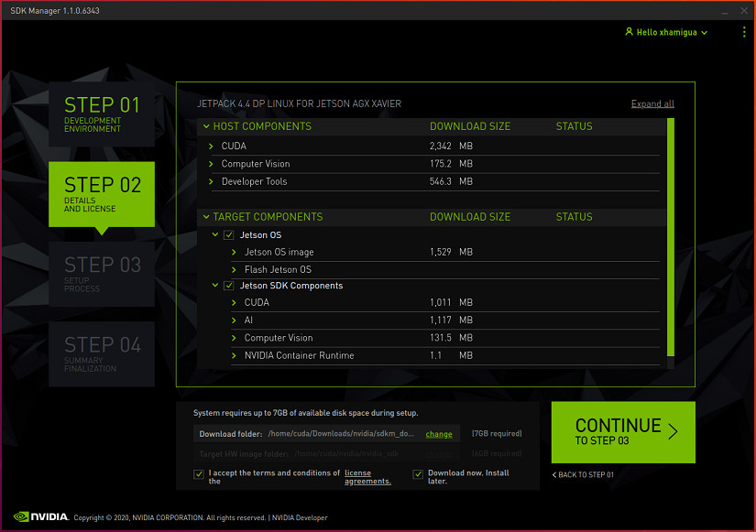Expand the Flash Jetson OS row
The width and height of the screenshot is (756, 532).
click(x=234, y=270)
